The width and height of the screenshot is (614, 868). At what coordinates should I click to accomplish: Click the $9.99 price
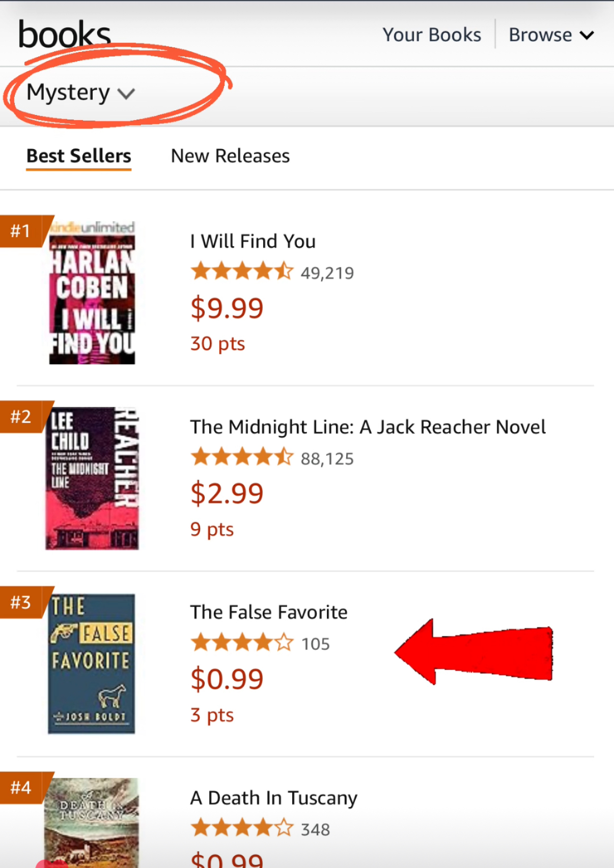tap(227, 308)
